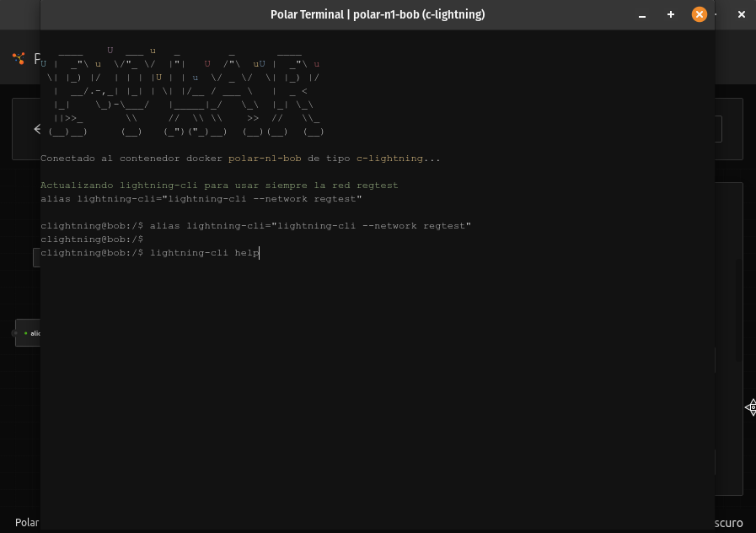Image resolution: width=756 pixels, height=533 pixels.
Task: Click the close X of the main Polar window
Action: click(x=741, y=14)
